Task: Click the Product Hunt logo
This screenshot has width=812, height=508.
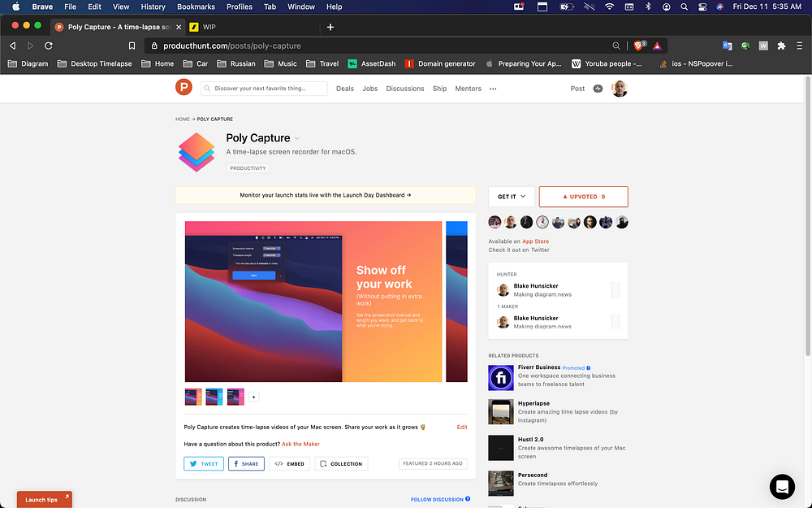Action: (x=184, y=87)
